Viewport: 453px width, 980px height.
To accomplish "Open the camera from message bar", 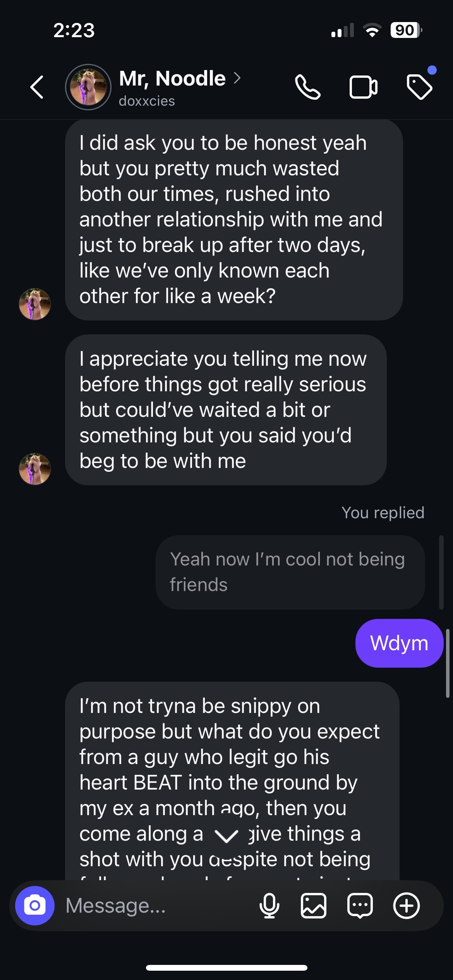I will (35, 906).
